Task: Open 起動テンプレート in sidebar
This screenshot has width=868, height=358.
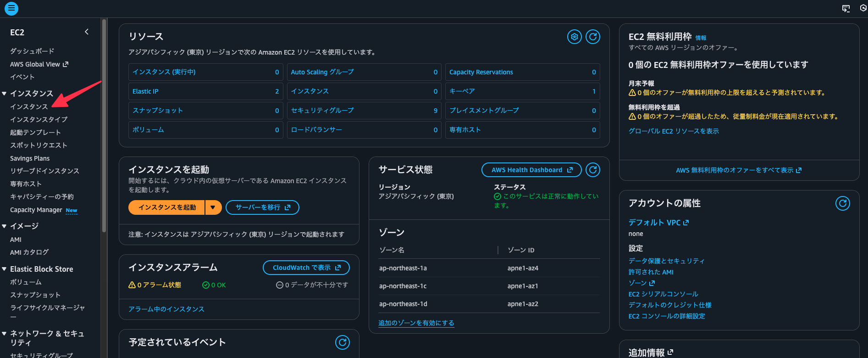Action: 35,132
